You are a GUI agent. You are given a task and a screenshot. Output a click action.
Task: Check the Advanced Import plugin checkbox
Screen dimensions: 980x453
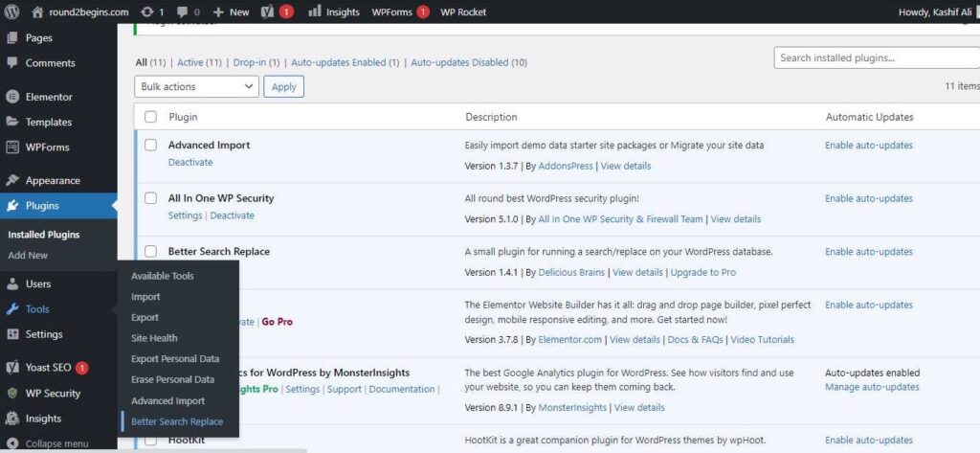pyautogui.click(x=150, y=146)
